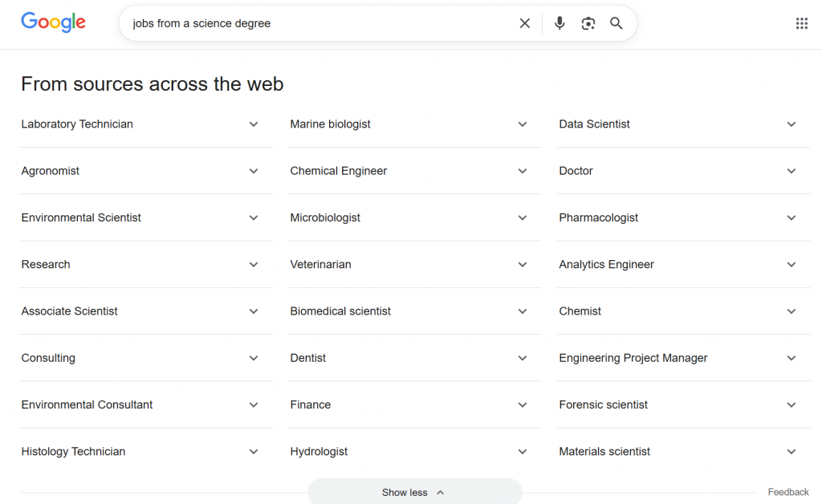Expand the Marine biologist entry
This screenshot has height=504, width=822.
(x=414, y=124)
